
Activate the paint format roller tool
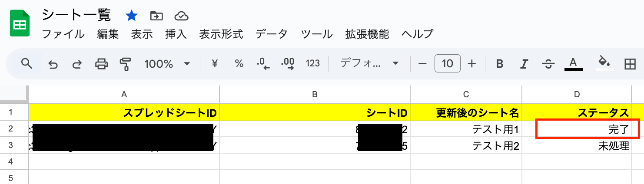125,64
